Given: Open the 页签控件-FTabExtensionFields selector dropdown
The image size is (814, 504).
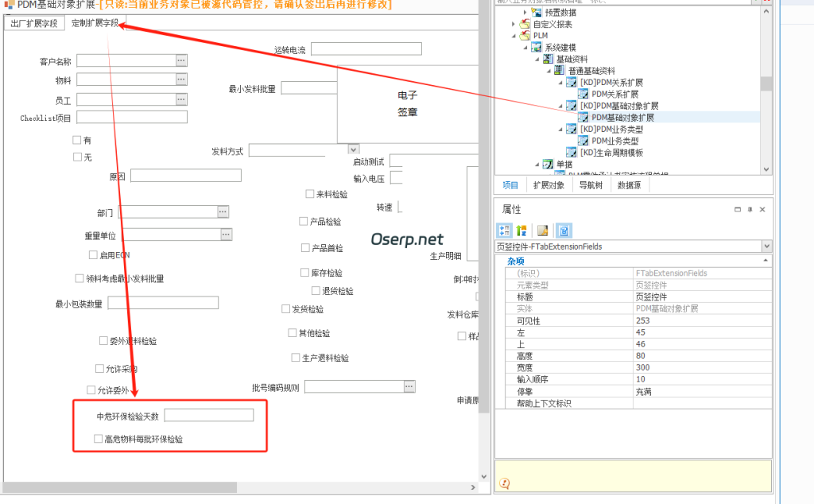Looking at the screenshot, I should click(x=767, y=246).
